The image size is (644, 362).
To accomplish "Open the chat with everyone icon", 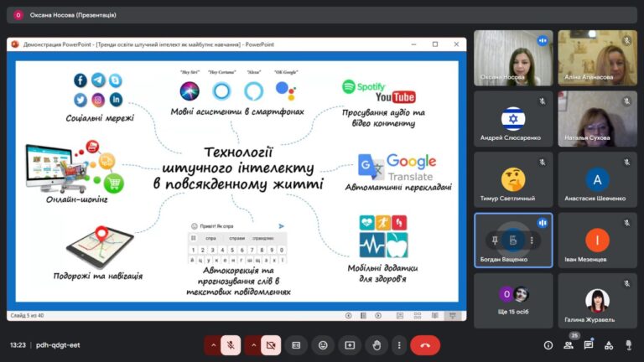I will 589,345.
